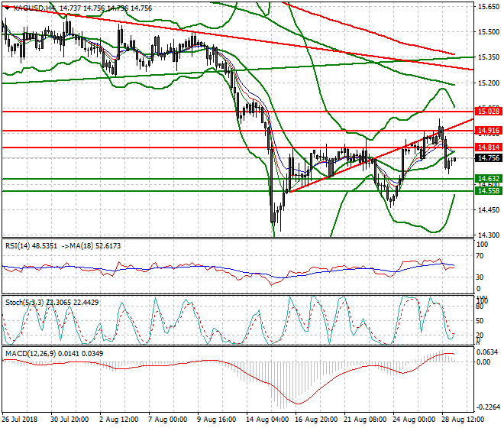Viewport: 504px width, 428px height.
Task: Click the 28 Aug 12:00 time marker
Action: [463, 420]
